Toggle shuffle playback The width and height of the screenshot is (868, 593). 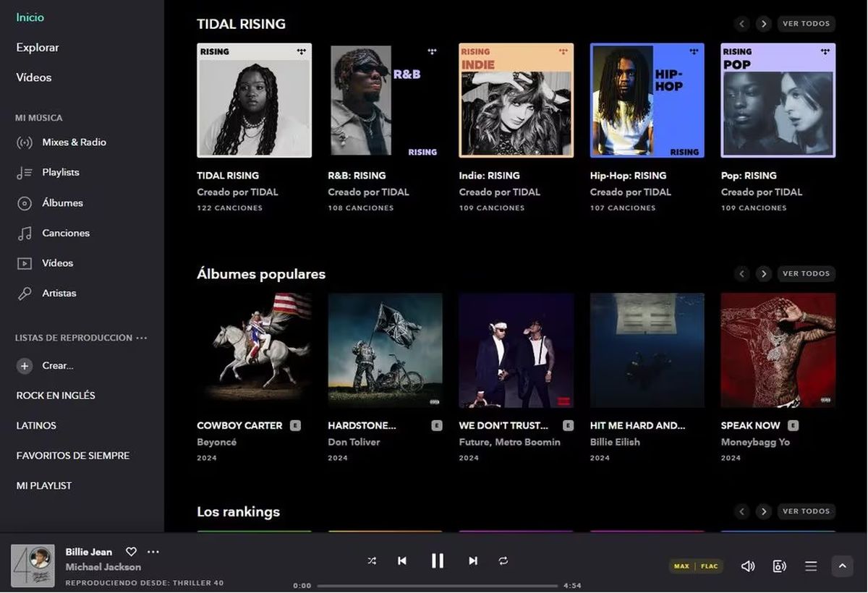[x=372, y=560]
